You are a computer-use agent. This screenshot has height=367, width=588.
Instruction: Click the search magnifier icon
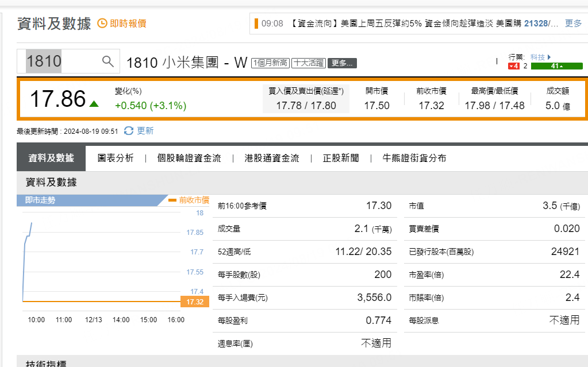pos(108,61)
